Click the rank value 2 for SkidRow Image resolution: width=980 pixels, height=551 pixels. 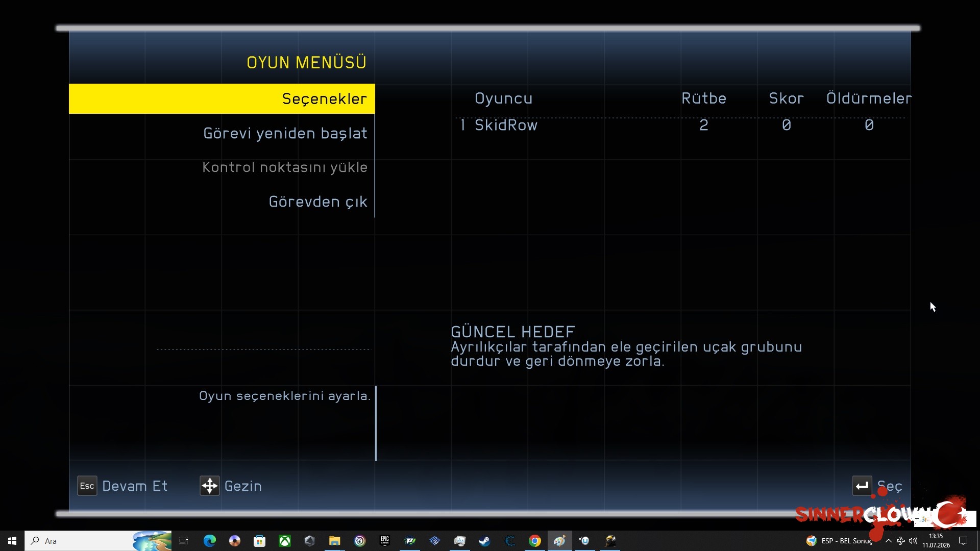[704, 125]
